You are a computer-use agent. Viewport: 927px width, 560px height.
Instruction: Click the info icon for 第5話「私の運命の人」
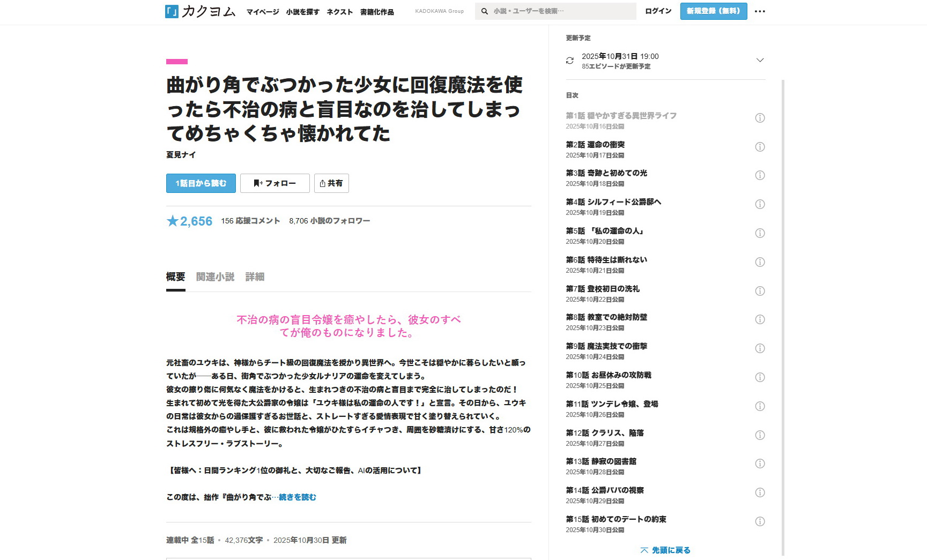click(760, 233)
